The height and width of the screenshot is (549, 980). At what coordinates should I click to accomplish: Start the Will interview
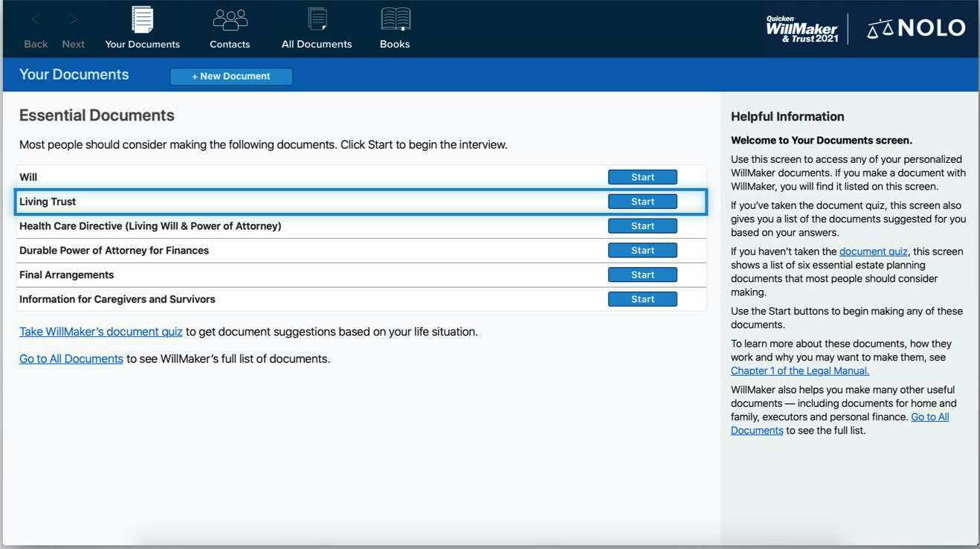(x=642, y=176)
